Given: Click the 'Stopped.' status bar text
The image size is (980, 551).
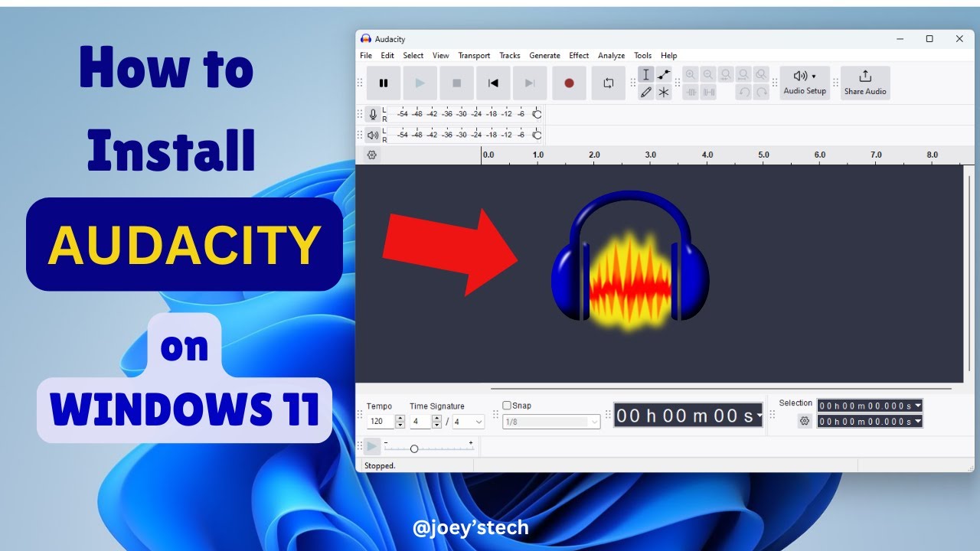Looking at the screenshot, I should click(380, 465).
